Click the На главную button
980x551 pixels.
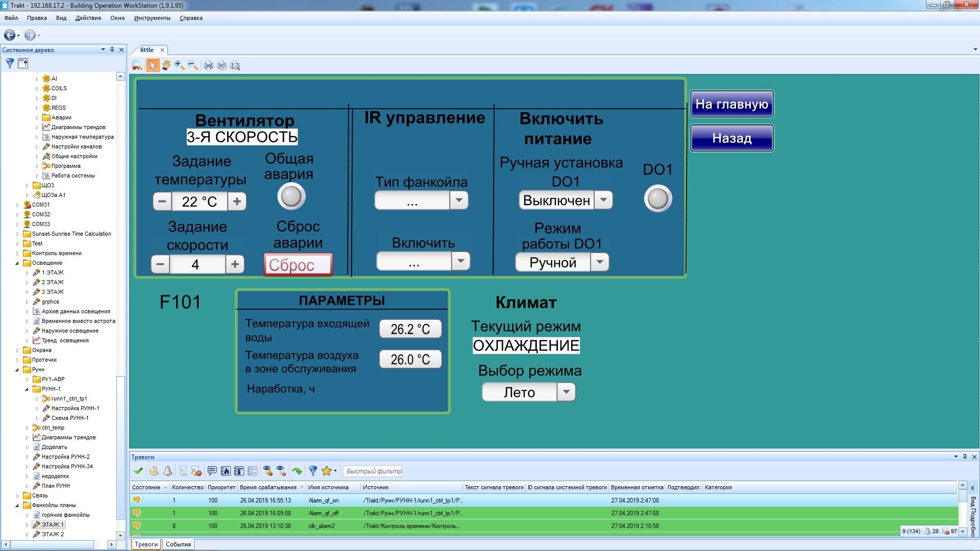(x=731, y=104)
